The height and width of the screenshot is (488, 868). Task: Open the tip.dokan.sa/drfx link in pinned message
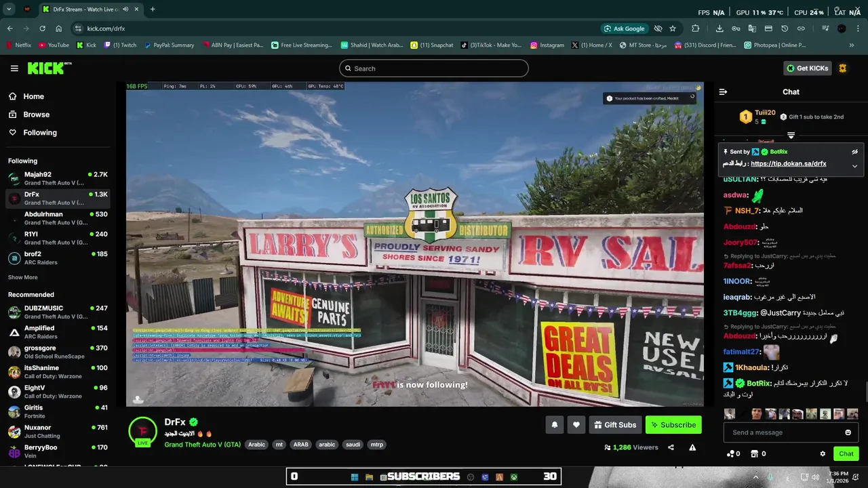tap(788, 163)
